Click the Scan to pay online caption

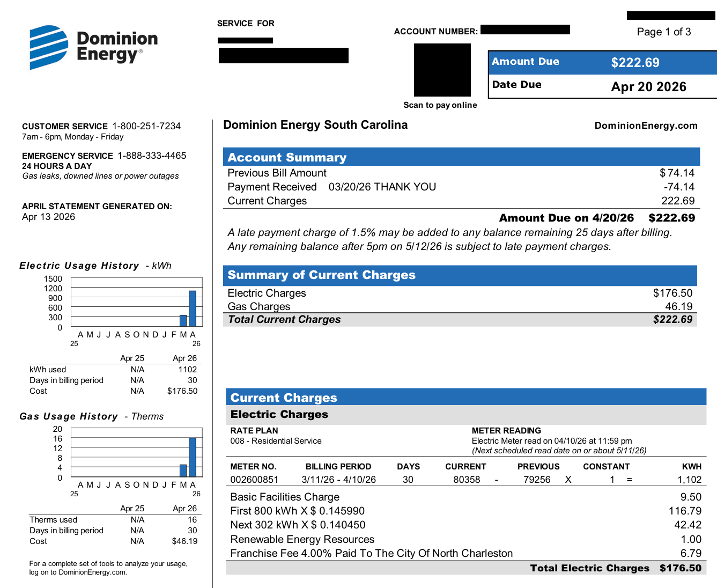[x=440, y=105]
